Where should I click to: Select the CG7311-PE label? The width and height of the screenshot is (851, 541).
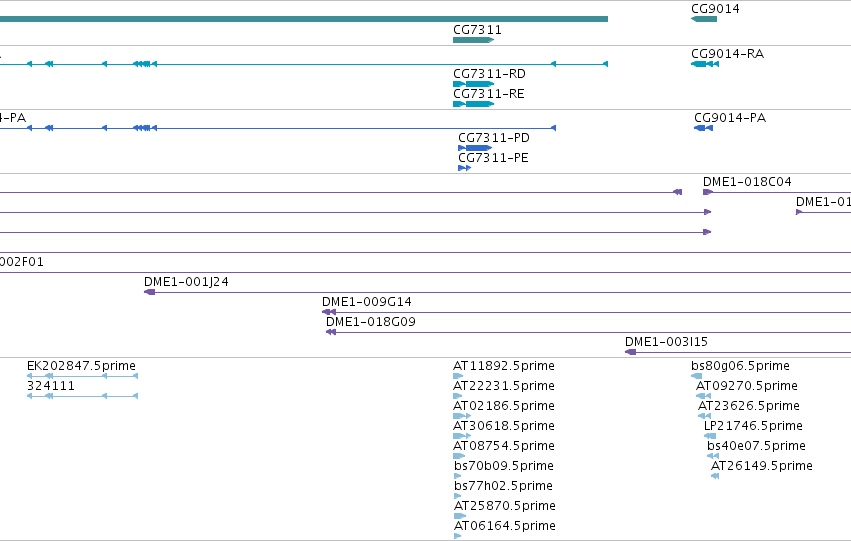tap(493, 158)
